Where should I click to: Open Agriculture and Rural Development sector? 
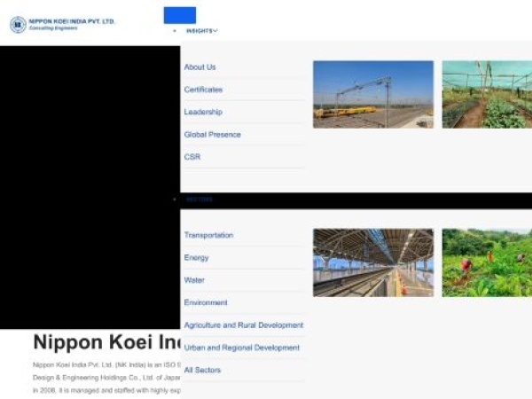244,325
